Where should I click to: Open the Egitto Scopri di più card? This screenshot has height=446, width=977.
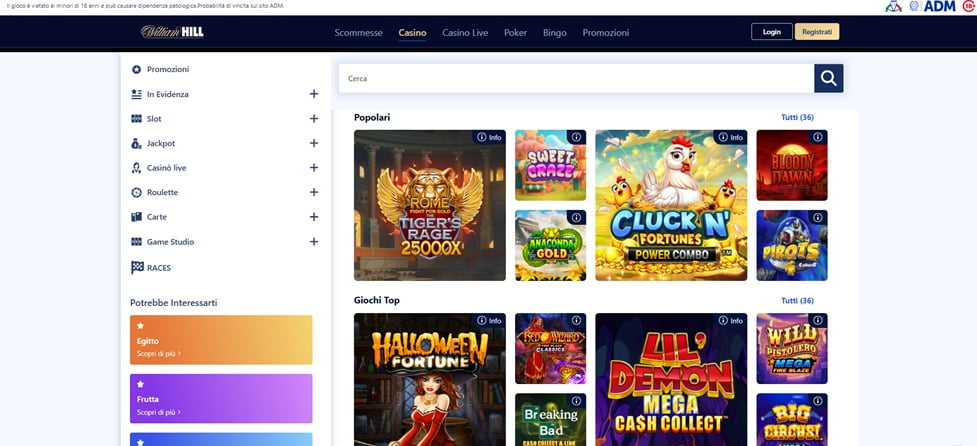tap(221, 339)
